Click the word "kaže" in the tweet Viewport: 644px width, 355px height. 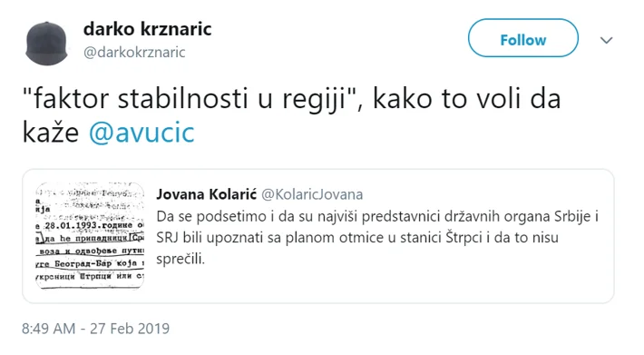[x=51, y=133]
